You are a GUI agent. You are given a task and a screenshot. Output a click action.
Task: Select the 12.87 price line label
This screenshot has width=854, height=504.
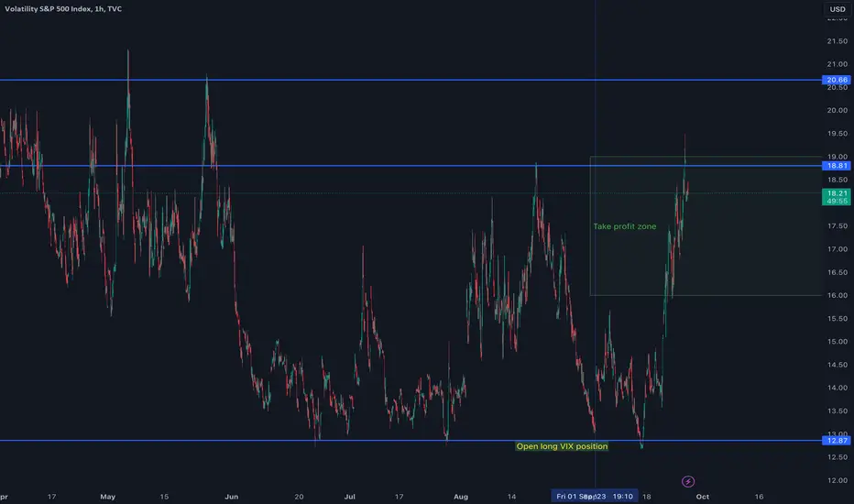pyautogui.click(x=837, y=440)
